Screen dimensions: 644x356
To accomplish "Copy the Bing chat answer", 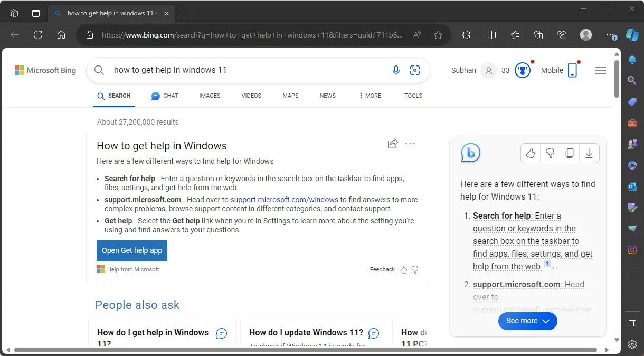I will (x=570, y=153).
